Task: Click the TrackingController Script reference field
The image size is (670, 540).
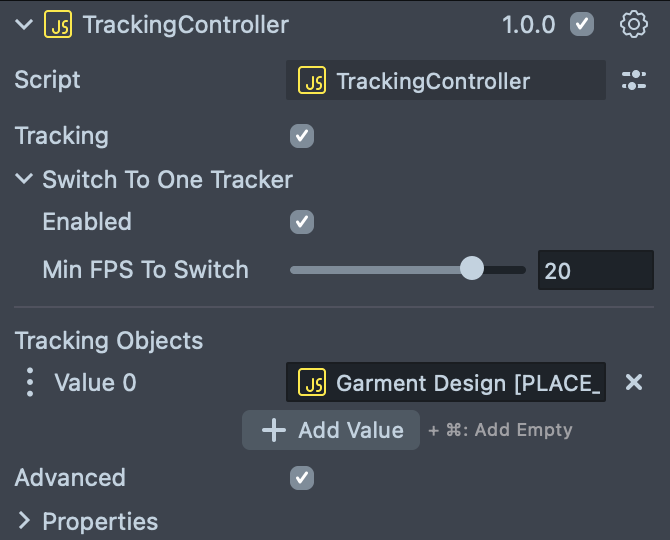Action: (x=445, y=81)
